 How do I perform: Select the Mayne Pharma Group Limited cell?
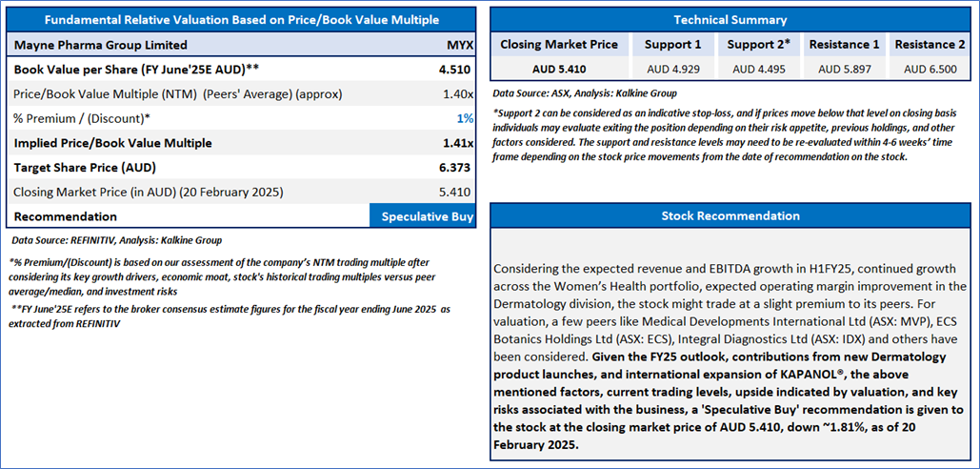click(x=100, y=45)
